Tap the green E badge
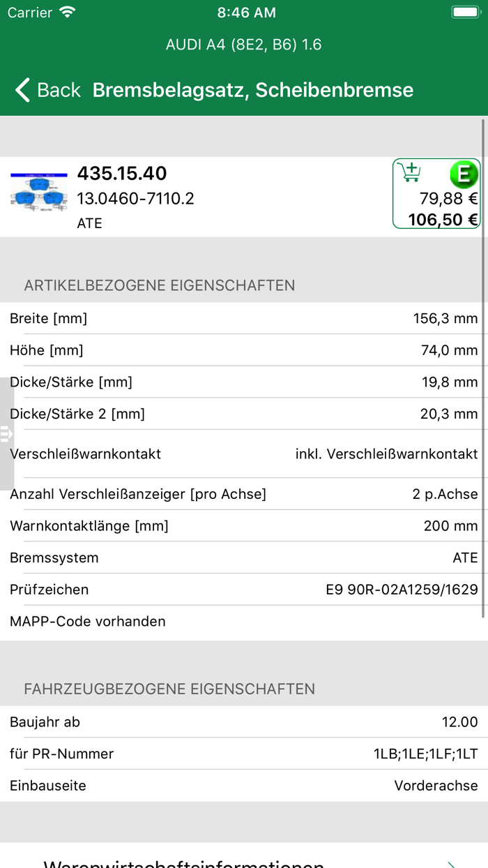This screenshot has height=868, width=488. tap(464, 174)
